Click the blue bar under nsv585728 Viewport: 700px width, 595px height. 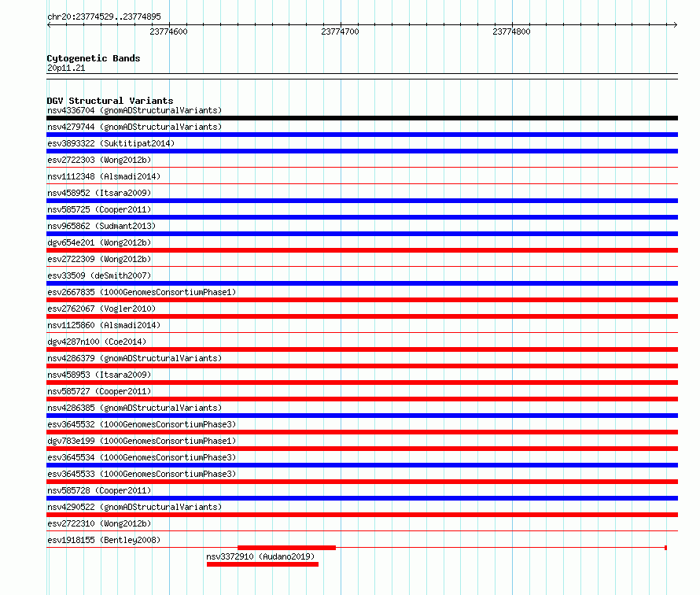pos(362,498)
